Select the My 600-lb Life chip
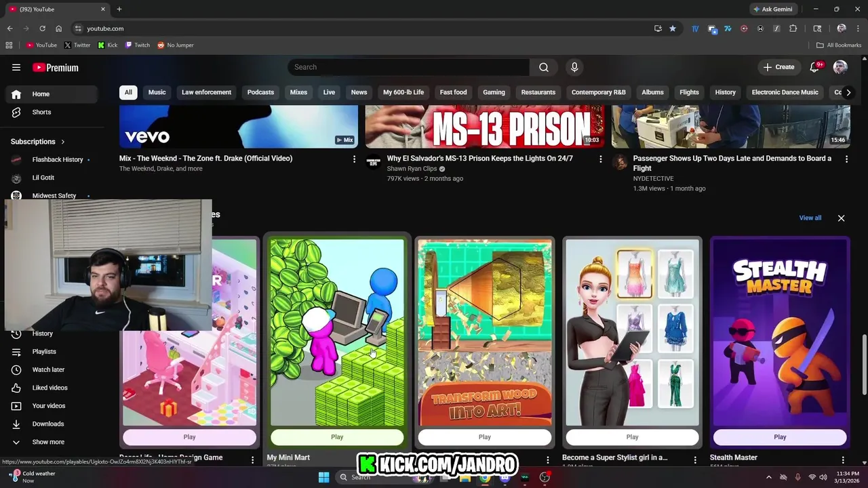This screenshot has width=868, height=488. coord(403,92)
